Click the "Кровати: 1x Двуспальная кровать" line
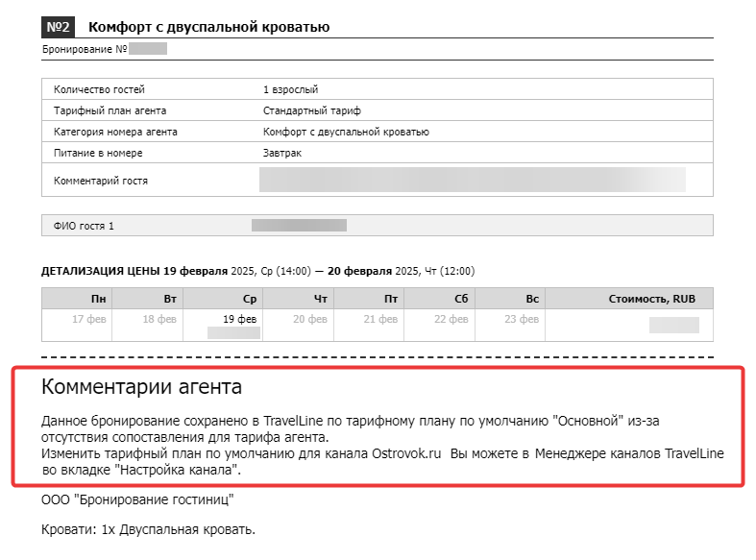This screenshot has height=560, width=756. point(149,529)
